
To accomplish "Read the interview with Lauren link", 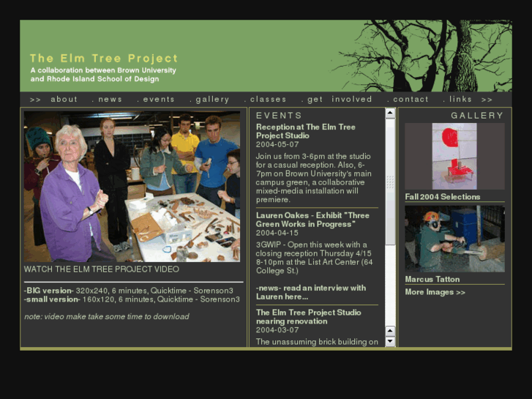I will pyautogui.click(x=311, y=292).
